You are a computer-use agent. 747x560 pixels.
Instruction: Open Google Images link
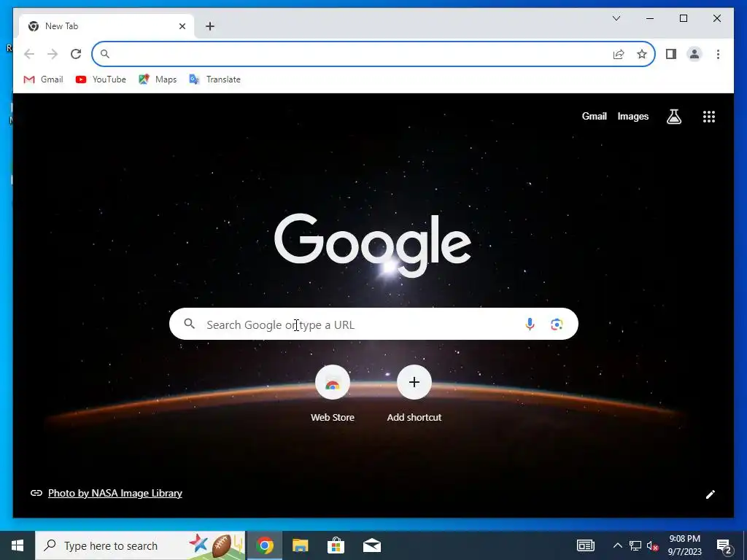(632, 116)
